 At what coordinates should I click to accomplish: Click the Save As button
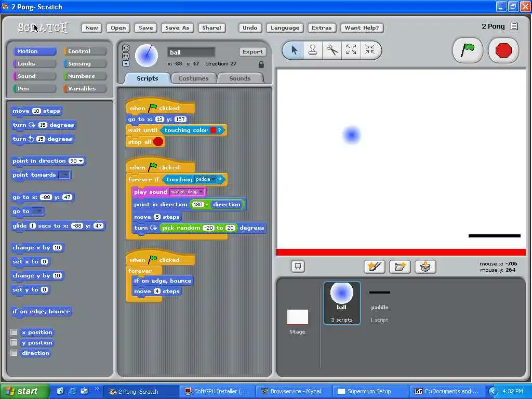point(177,28)
